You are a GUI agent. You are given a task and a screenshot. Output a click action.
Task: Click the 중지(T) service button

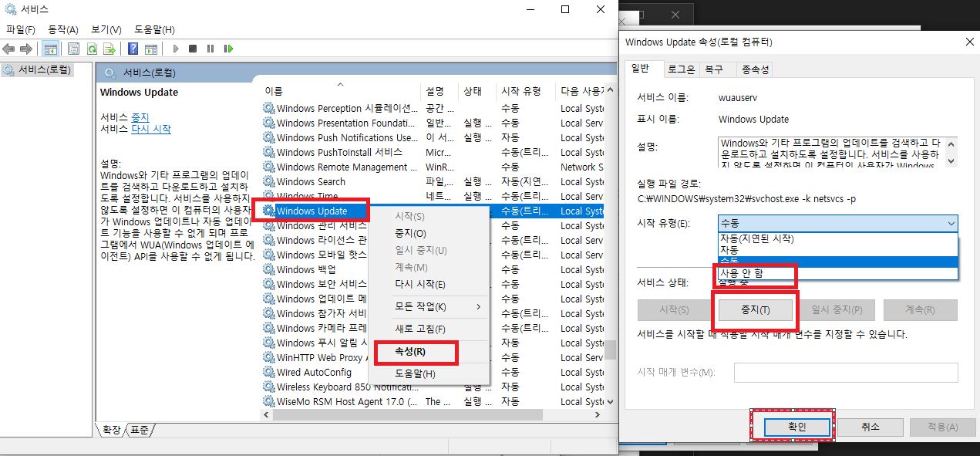click(755, 309)
